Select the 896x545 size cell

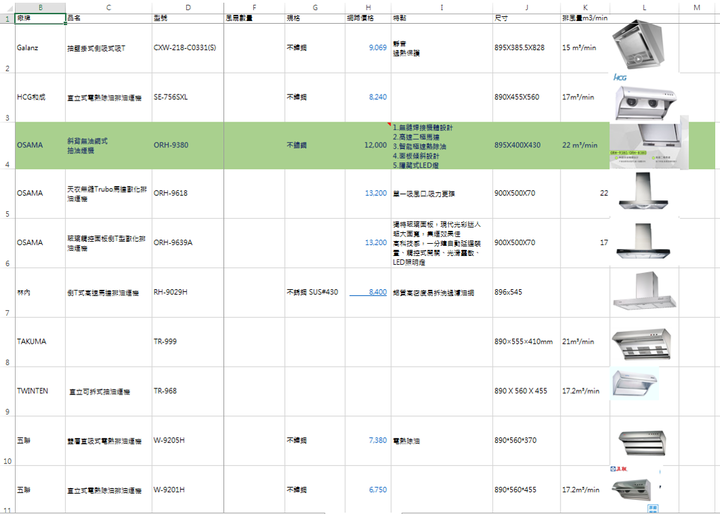click(527, 293)
